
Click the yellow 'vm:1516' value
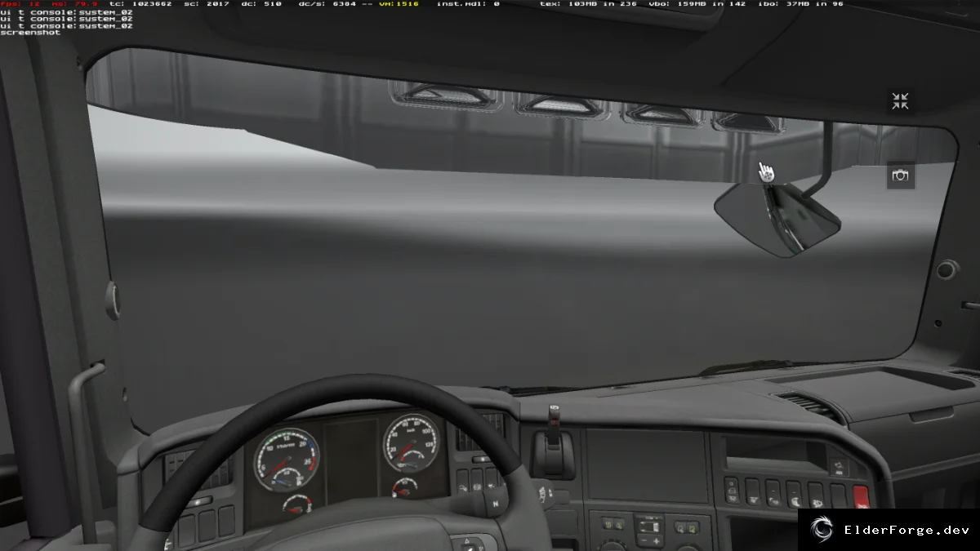point(399,4)
